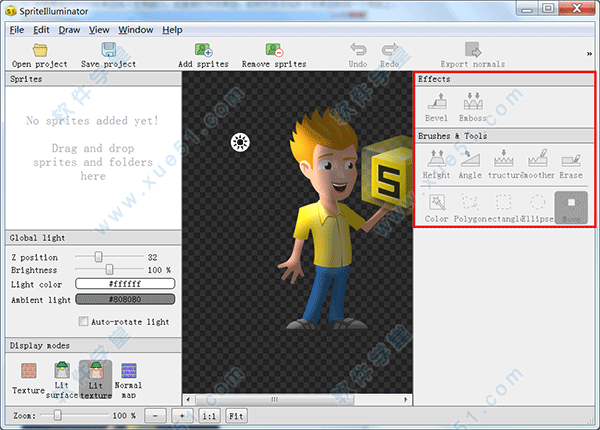The image size is (600, 430).
Task: Click the 1:1 zoom button
Action: tap(210, 414)
